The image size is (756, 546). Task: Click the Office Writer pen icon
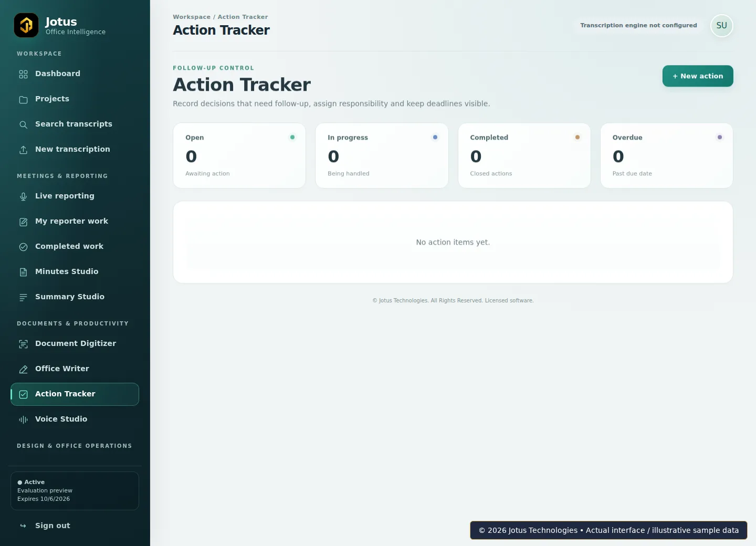point(23,370)
